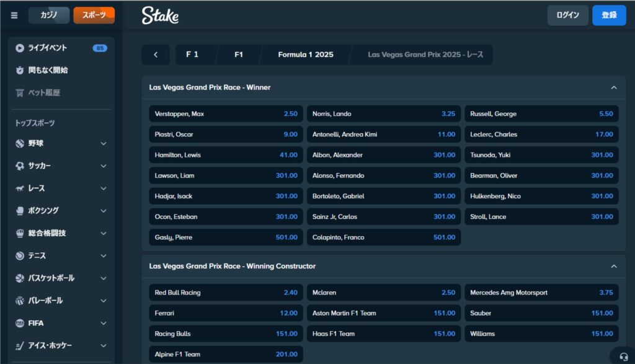Screen dimensions: 635x364
Task: Click the live events play icon
Action: click(20, 48)
